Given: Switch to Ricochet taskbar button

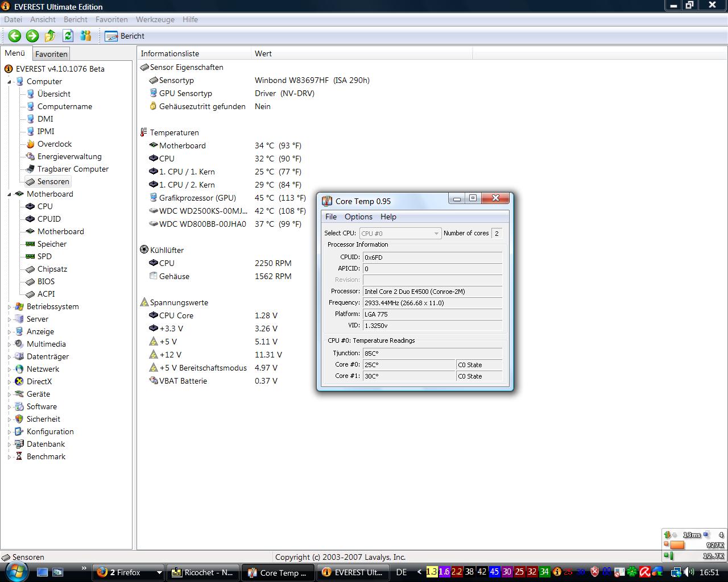Looking at the screenshot, I should pyautogui.click(x=202, y=572).
